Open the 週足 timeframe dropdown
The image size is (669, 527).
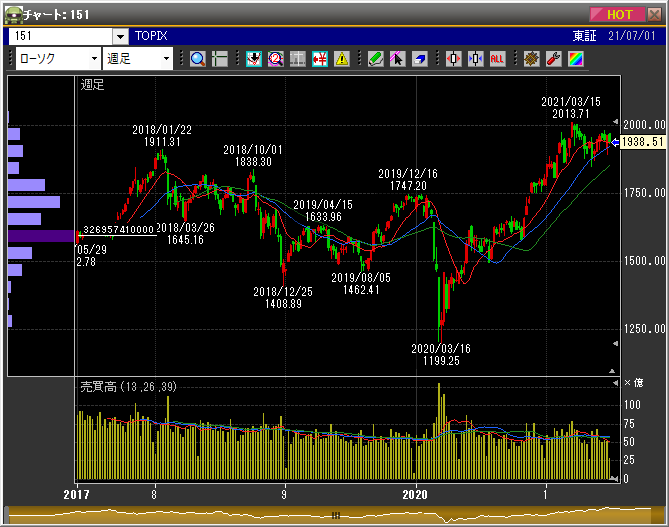click(166, 59)
